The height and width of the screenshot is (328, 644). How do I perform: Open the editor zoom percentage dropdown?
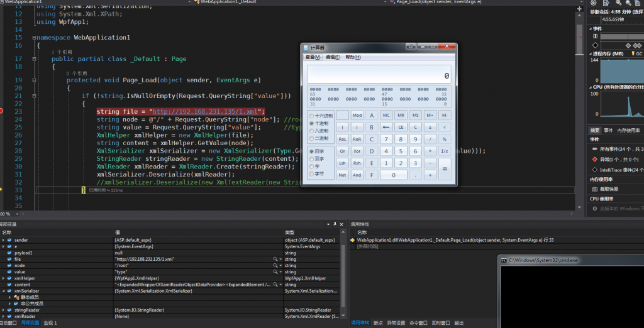[x=17, y=214]
